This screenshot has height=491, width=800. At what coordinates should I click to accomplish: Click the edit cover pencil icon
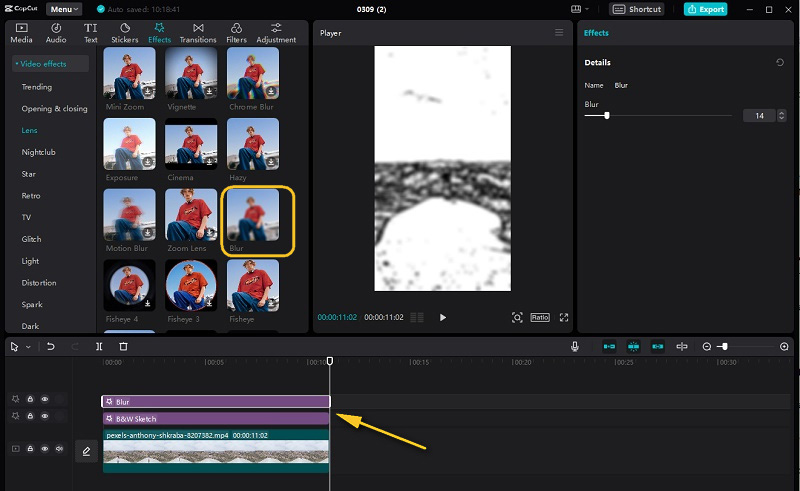(86, 451)
